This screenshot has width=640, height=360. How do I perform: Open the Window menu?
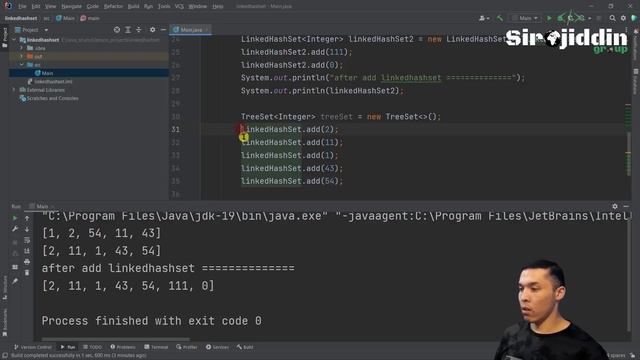(198, 7)
